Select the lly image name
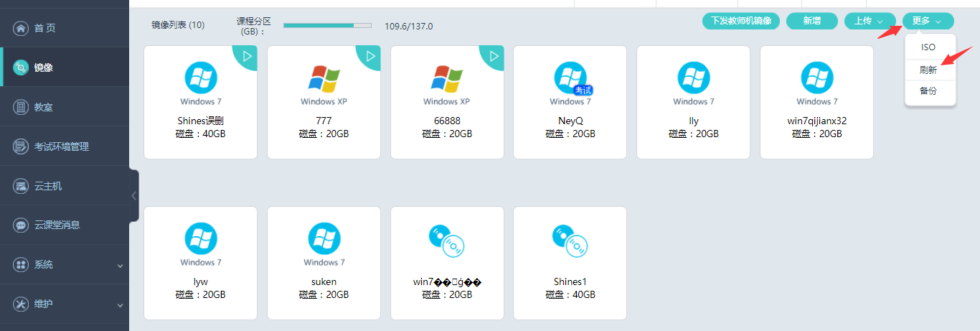 (694, 121)
